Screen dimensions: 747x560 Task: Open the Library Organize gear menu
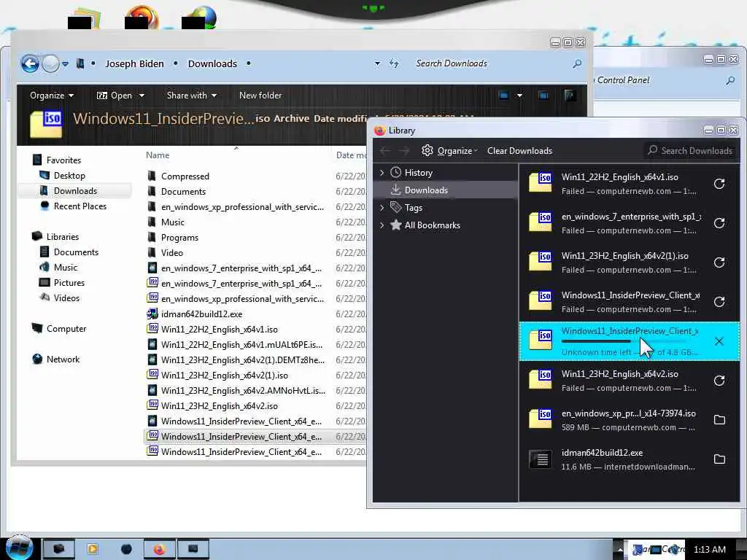tap(449, 150)
